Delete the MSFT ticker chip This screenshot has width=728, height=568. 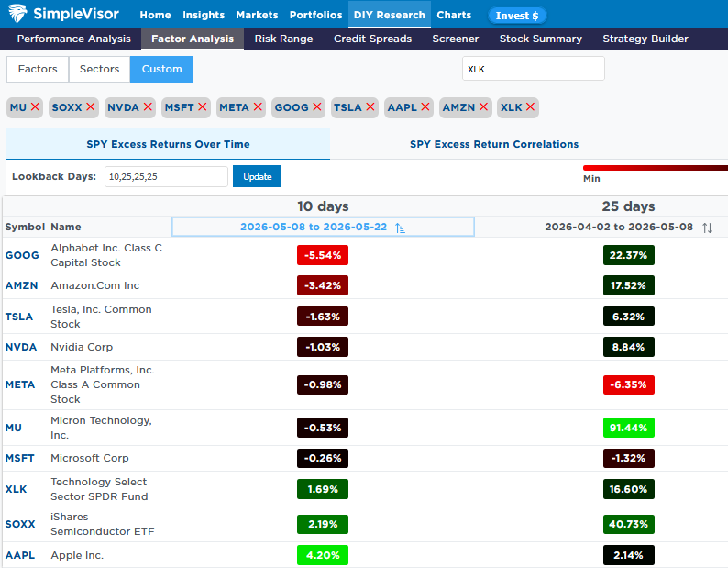click(203, 107)
